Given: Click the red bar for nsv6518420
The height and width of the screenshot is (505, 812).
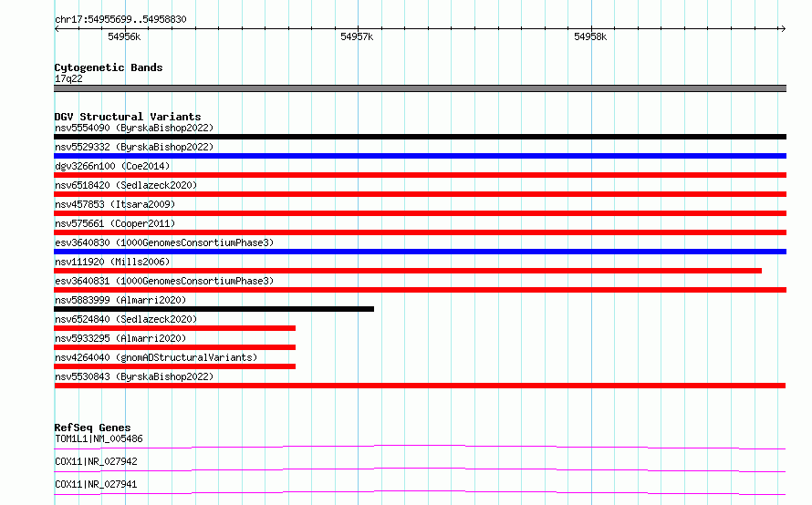Looking at the screenshot, I should point(420,194).
